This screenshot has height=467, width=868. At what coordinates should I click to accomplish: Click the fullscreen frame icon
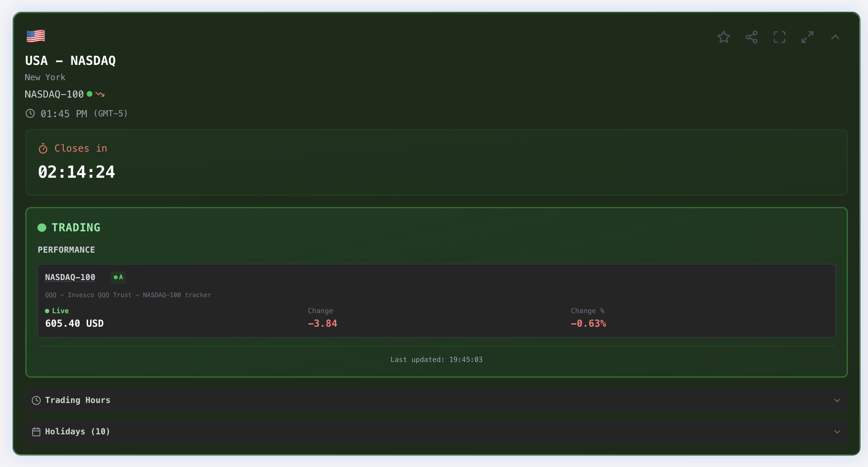coord(779,37)
